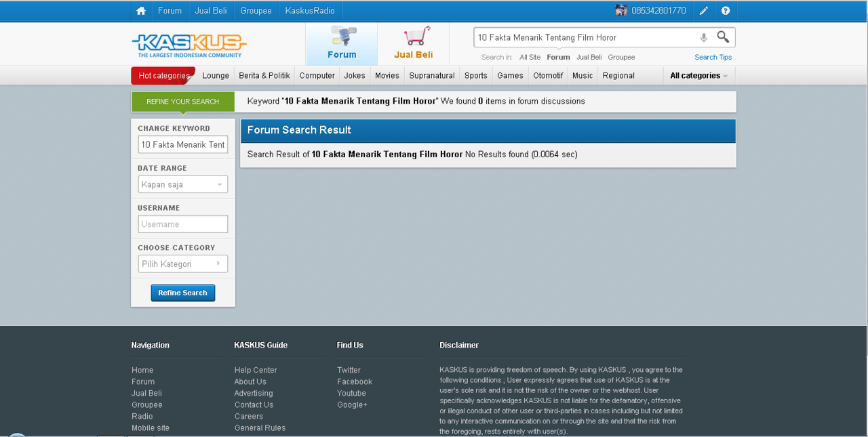The width and height of the screenshot is (868, 437).
Task: Search in All Site
Action: point(530,58)
